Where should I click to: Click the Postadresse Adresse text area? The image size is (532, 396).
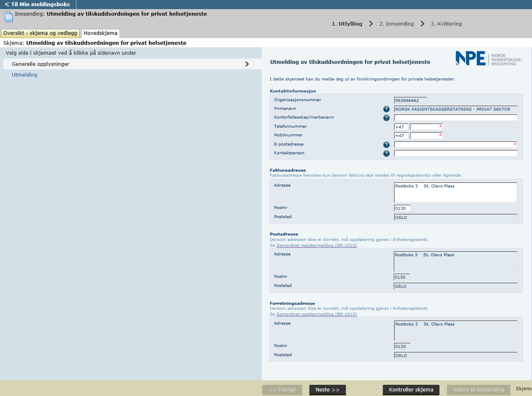[x=456, y=261]
